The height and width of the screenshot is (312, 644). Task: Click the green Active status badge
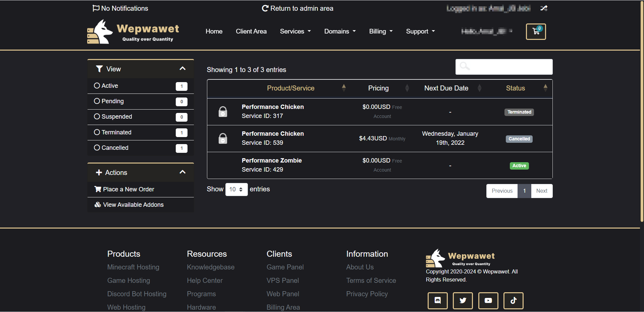[519, 166]
